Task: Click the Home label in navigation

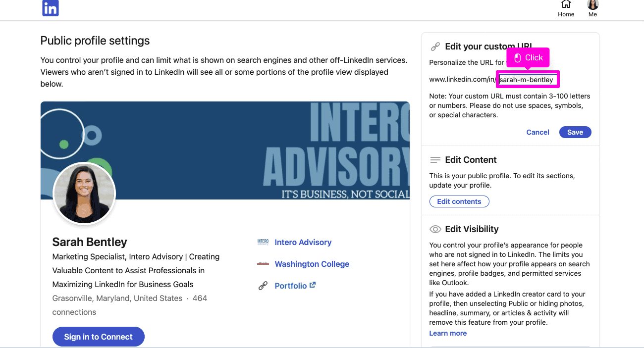Action: [566, 14]
